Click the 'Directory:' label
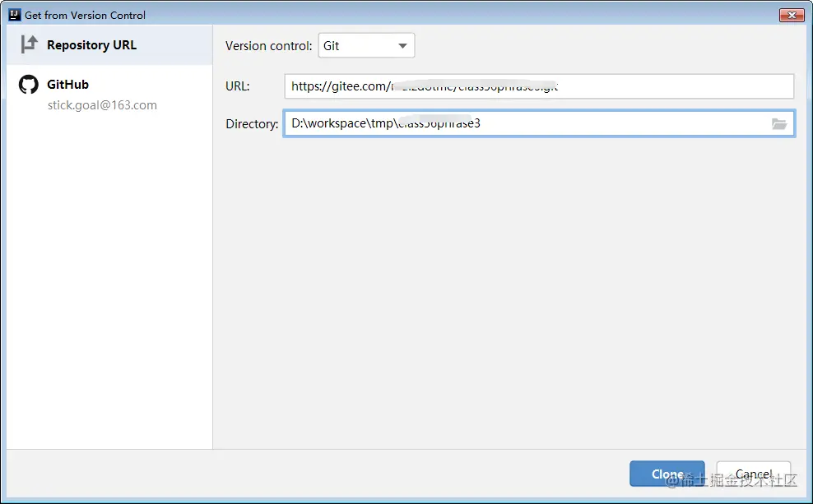Viewport: 813px width, 504px height. pos(252,124)
